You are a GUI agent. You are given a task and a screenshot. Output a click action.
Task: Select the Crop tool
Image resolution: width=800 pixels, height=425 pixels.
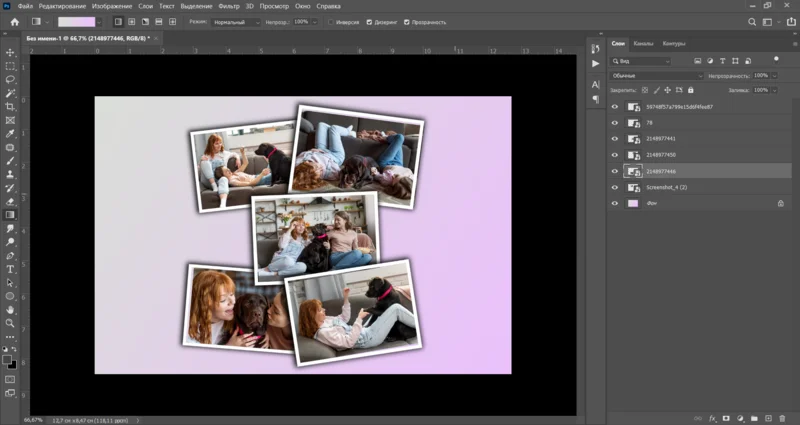coord(10,106)
